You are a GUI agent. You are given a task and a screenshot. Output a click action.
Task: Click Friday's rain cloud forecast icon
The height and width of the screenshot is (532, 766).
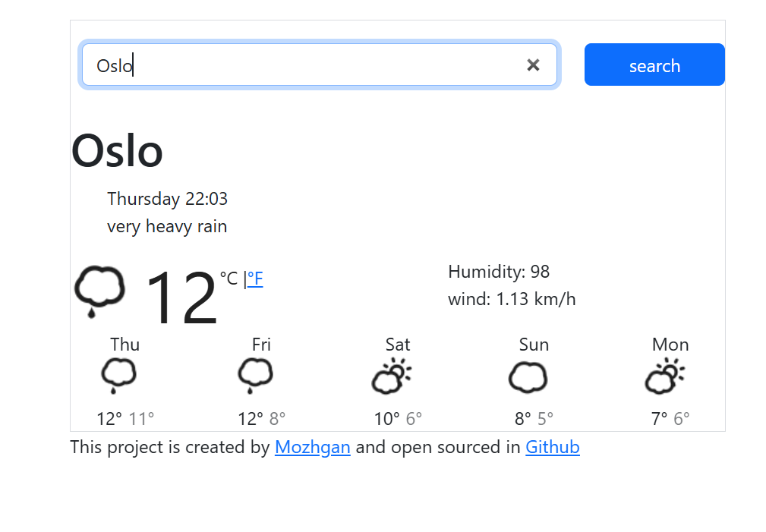[255, 375]
